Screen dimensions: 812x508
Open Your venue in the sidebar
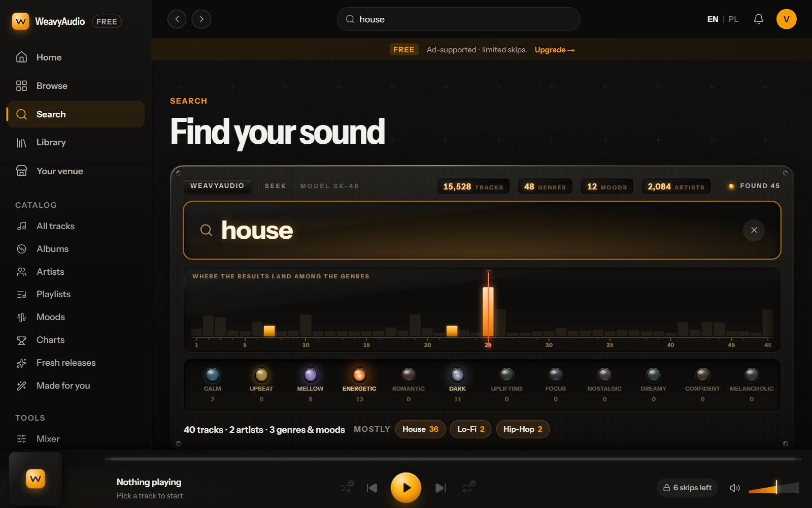point(76,171)
